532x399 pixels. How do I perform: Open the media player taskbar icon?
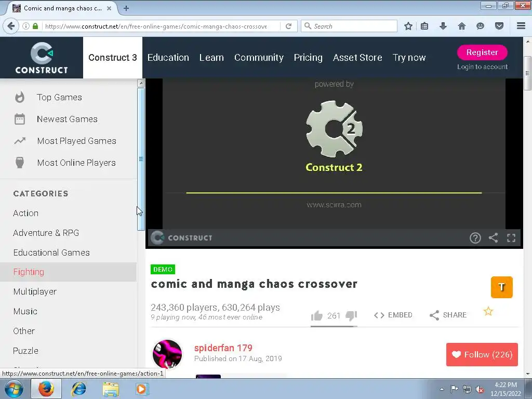[142, 389]
